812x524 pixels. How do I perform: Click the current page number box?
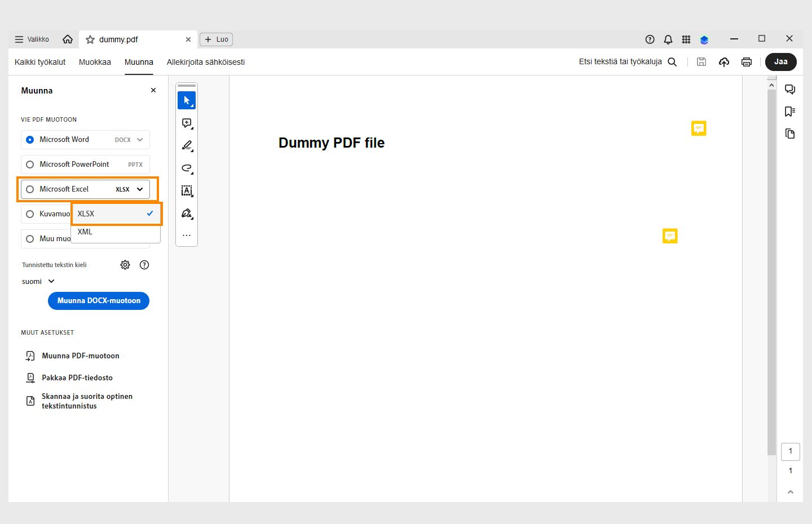click(790, 451)
